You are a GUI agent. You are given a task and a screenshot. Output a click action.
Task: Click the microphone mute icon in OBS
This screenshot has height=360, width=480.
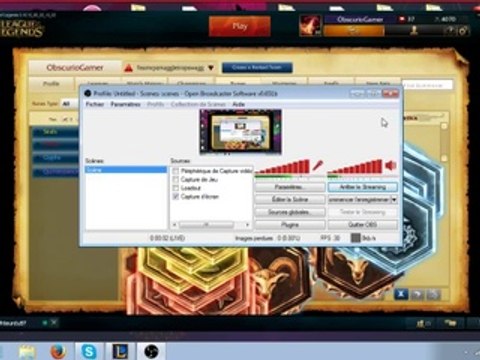318,165
